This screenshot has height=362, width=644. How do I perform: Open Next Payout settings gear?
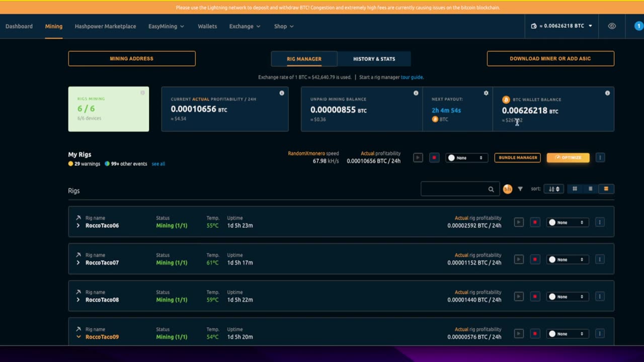click(486, 93)
